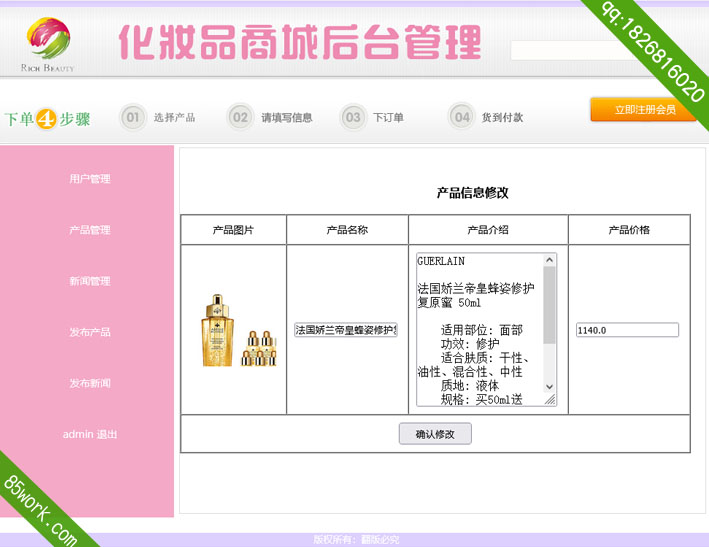The width and height of the screenshot is (709, 547).
Task: Click the 产品价格 column header
Action: click(x=629, y=230)
